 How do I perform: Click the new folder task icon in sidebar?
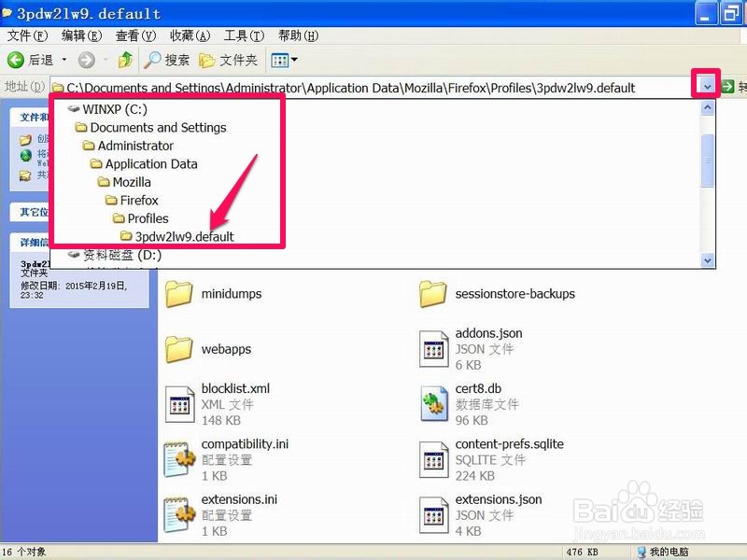click(26, 139)
